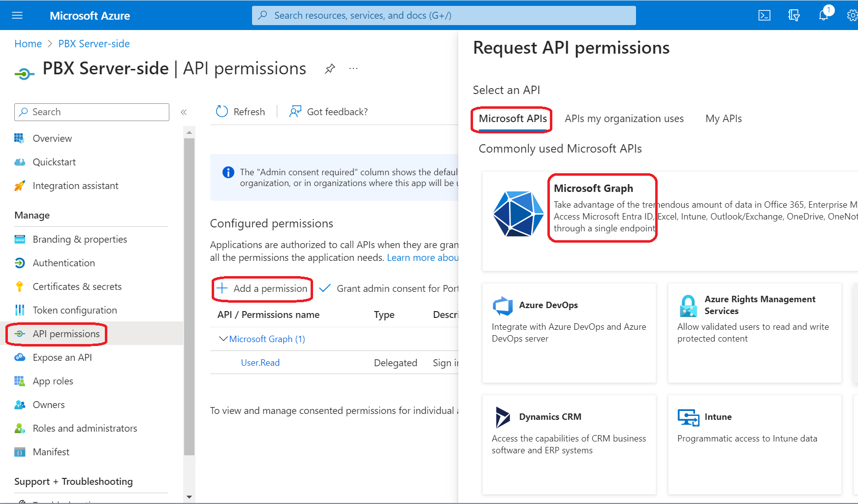Navigate to Home breadcrumb link
The height and width of the screenshot is (504, 858).
pos(28,44)
